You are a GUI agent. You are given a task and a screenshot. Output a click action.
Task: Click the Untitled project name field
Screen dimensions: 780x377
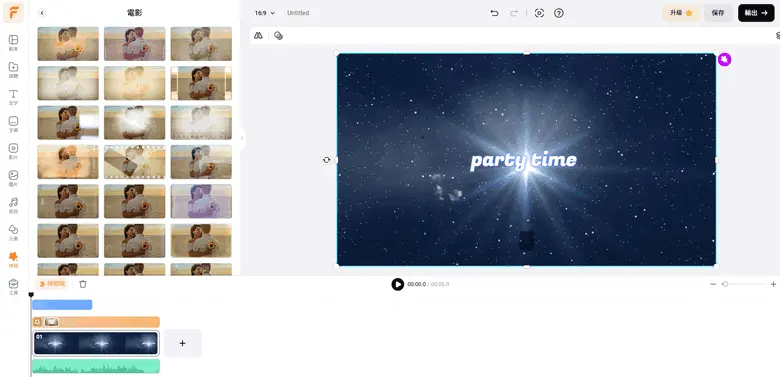(298, 13)
